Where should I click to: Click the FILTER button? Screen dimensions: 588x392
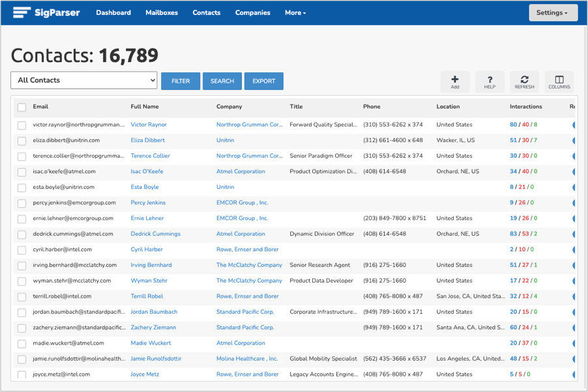coord(181,81)
